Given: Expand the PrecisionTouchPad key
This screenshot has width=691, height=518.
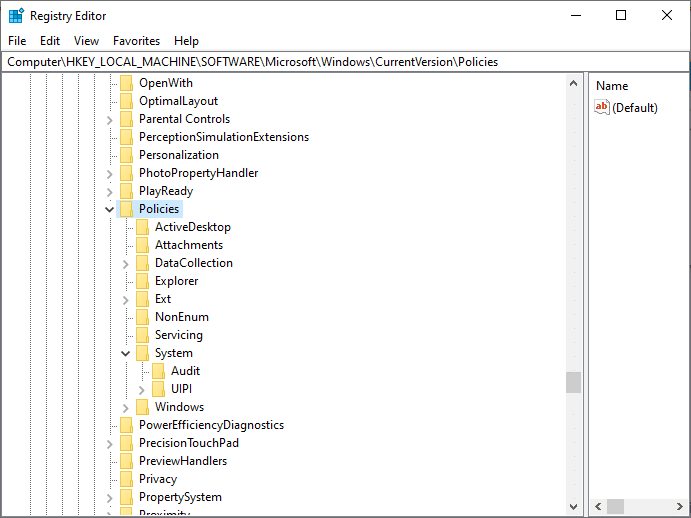Looking at the screenshot, I should (x=110, y=444).
